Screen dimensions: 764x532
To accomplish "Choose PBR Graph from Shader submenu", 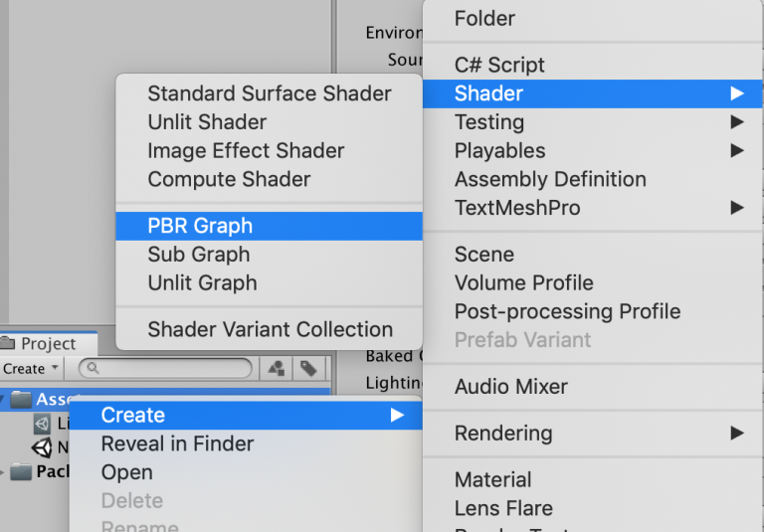I will click(269, 226).
